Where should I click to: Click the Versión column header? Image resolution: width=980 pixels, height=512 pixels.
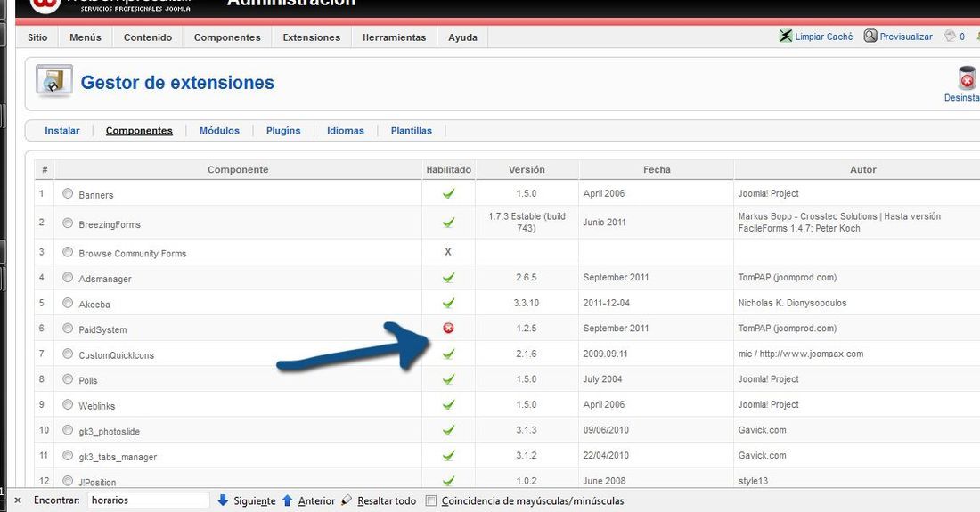click(x=527, y=169)
